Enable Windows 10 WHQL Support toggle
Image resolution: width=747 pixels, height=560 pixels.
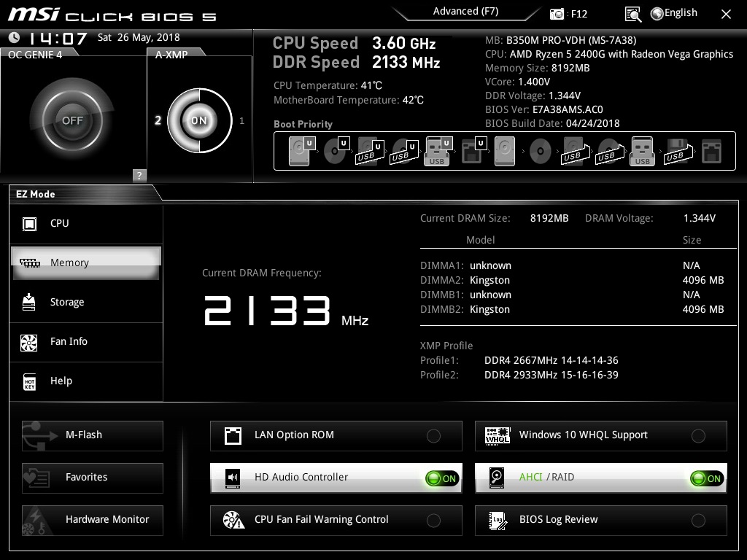(x=698, y=436)
